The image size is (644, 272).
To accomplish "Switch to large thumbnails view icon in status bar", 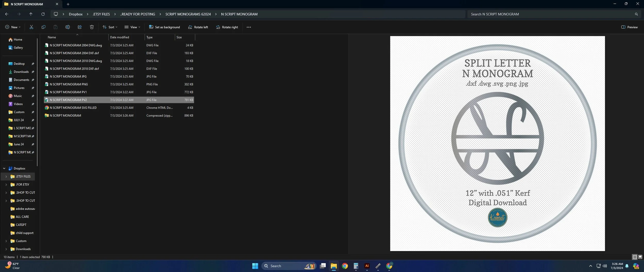I will (x=640, y=257).
